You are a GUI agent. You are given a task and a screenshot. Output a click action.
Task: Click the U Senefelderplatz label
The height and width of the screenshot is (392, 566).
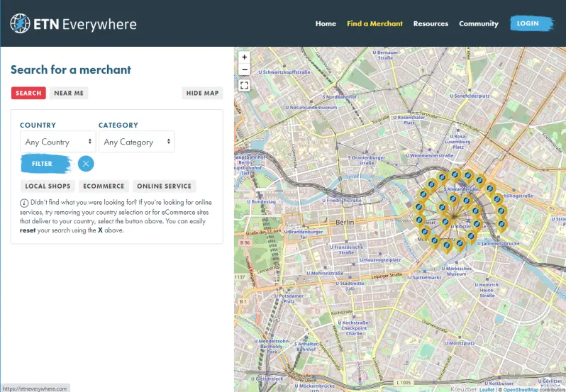pos(470,96)
